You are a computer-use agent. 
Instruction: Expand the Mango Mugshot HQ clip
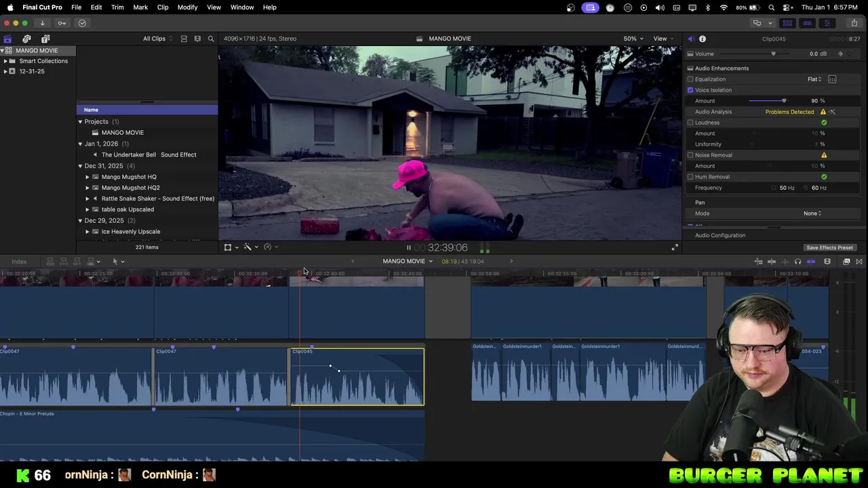point(87,177)
